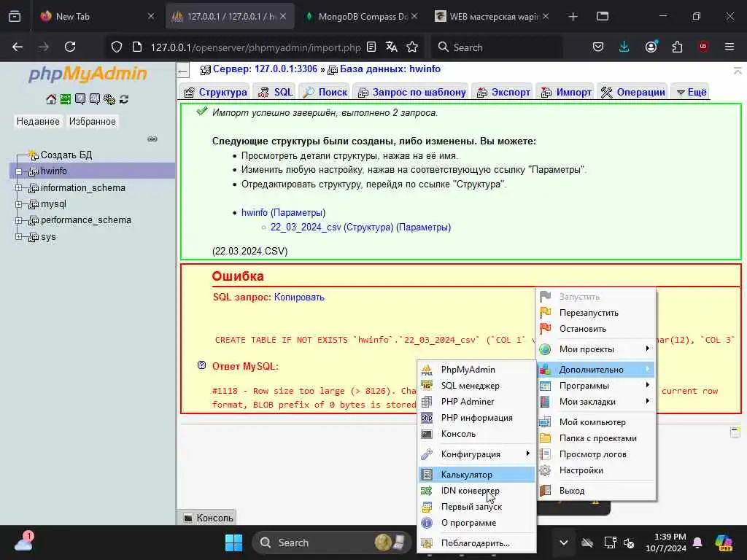Open a new browser tab with plus button

tap(573, 16)
